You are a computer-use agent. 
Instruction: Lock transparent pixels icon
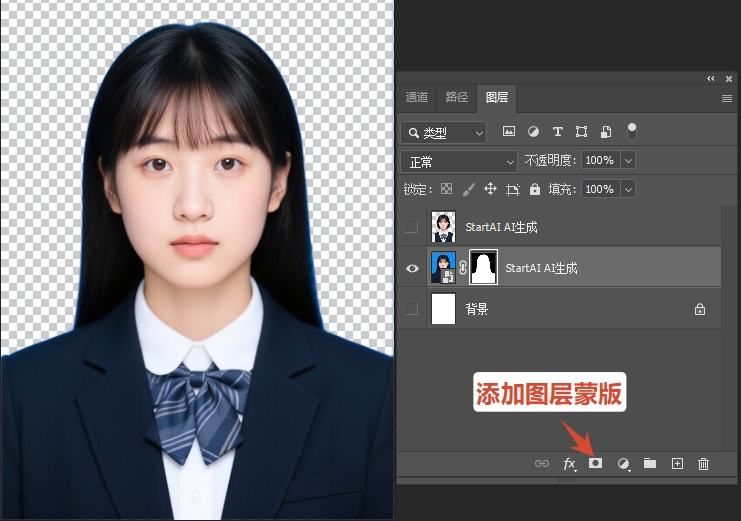click(446, 189)
